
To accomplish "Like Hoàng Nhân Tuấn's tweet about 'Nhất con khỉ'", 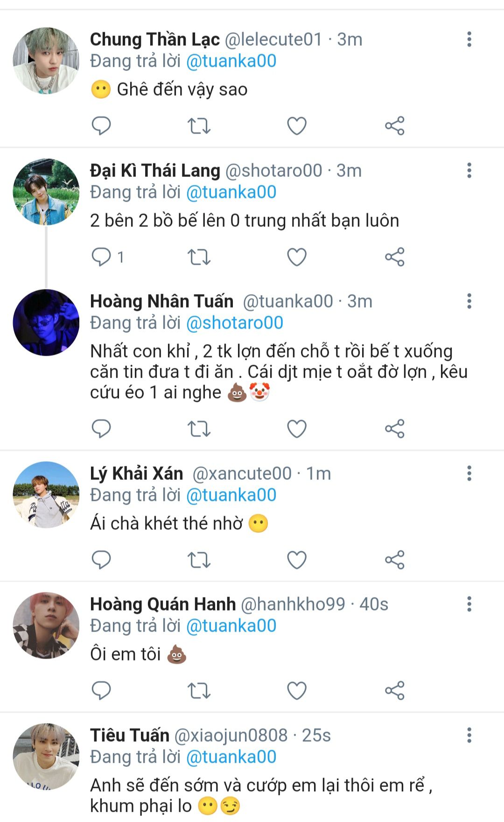I will click(x=296, y=429).
